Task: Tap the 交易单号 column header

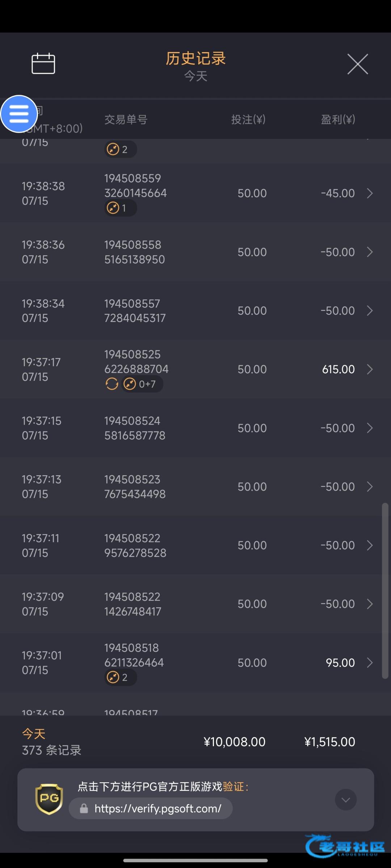Action: 126,119
